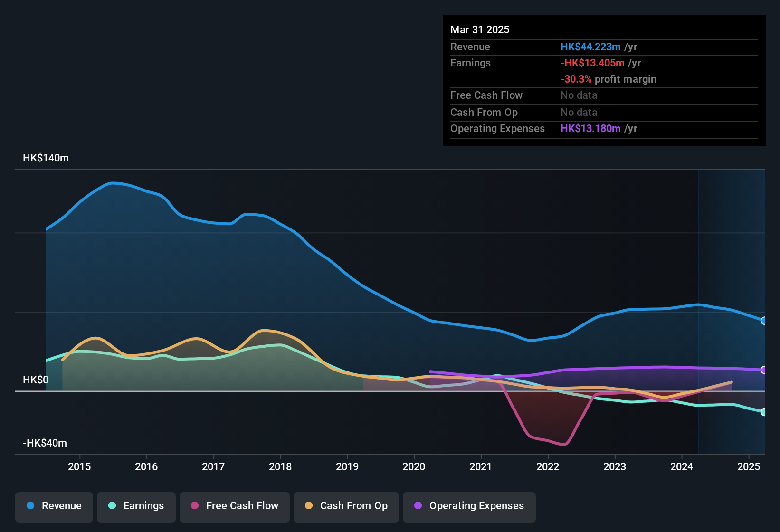Click the Mar 31 2025 tooltip date
This screenshot has width=780, height=532.
(480, 29)
